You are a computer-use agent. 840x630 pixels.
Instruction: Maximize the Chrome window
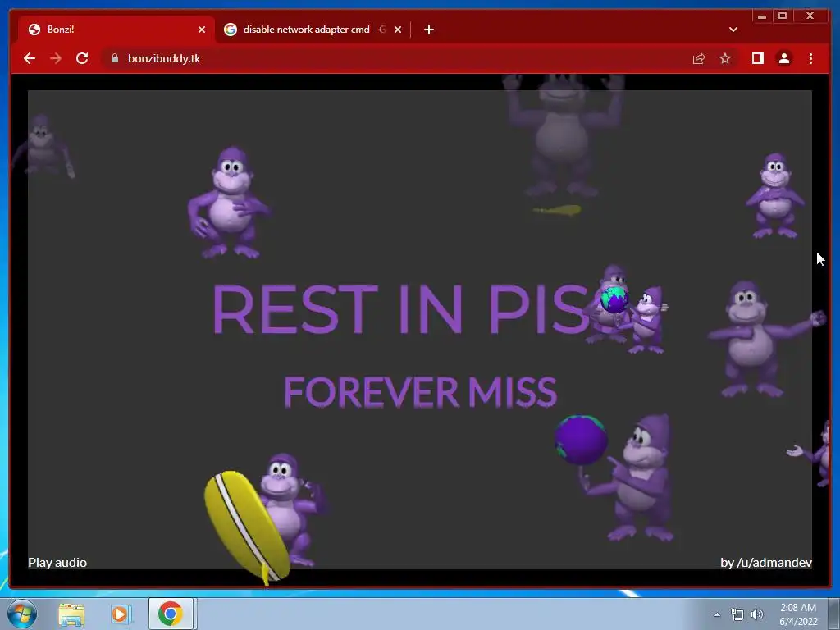point(782,16)
